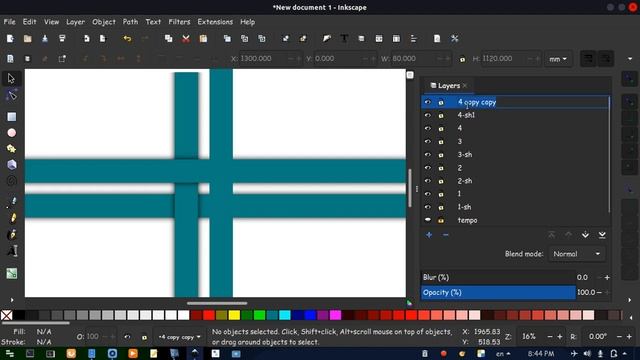Screen dimensions: 640x360
Task: Open the units 'mm' dropdown
Action: pyautogui.click(x=558, y=59)
